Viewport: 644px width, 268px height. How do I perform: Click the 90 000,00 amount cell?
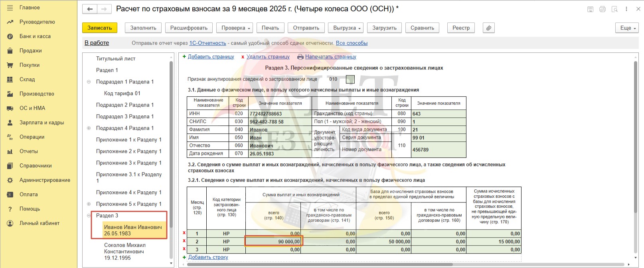point(274,241)
